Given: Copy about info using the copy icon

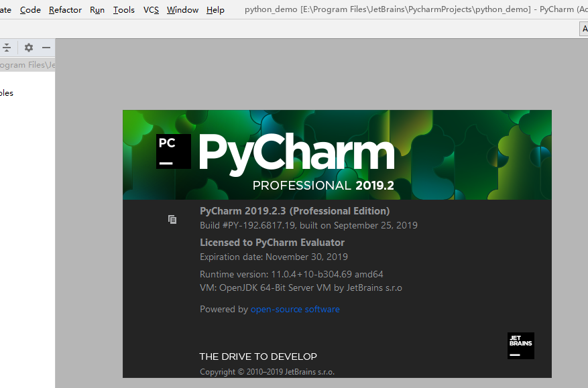Looking at the screenshot, I should point(172,219).
